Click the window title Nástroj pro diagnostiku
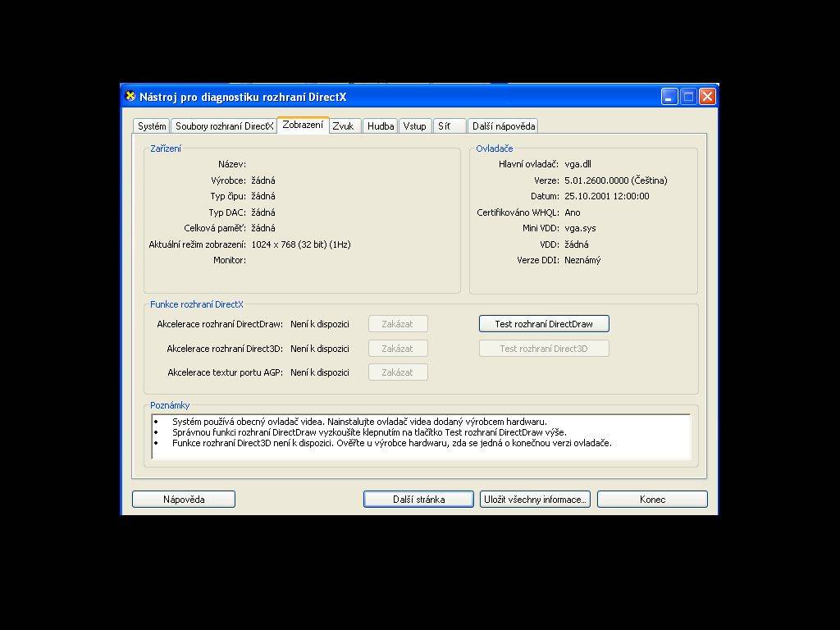Screen dimensions: 840x630 coord(243,97)
